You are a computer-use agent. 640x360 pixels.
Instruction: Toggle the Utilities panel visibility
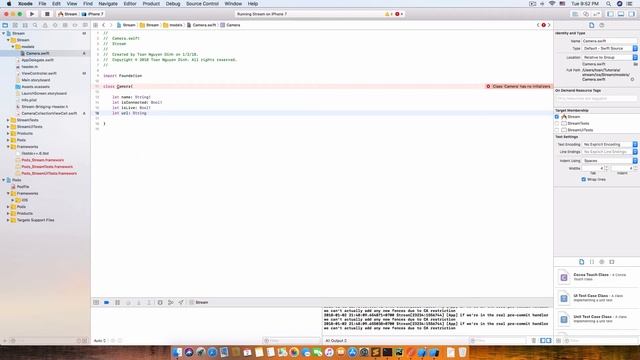631,14
